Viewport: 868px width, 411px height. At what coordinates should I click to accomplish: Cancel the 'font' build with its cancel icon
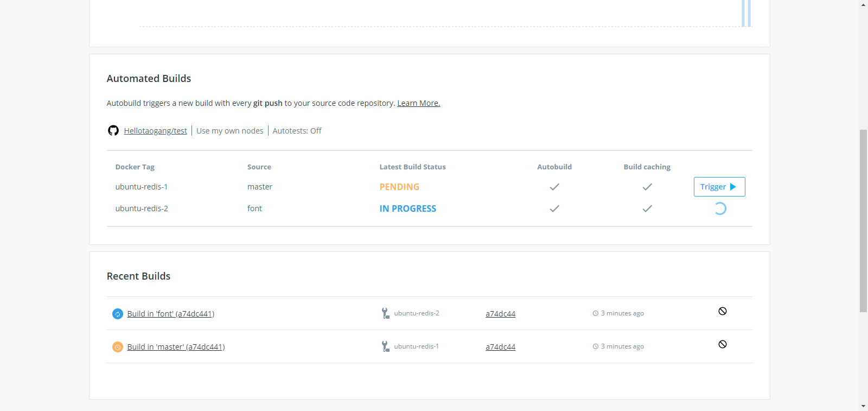tap(723, 311)
